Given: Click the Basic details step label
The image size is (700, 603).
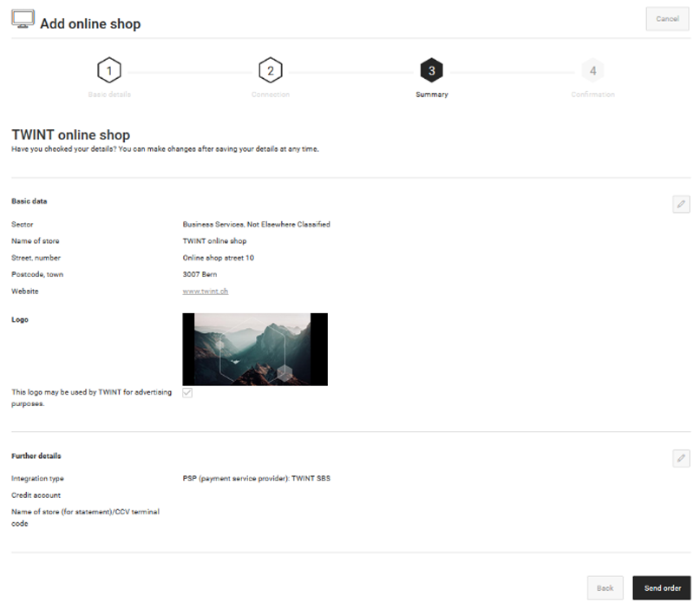Looking at the screenshot, I should 109,95.
